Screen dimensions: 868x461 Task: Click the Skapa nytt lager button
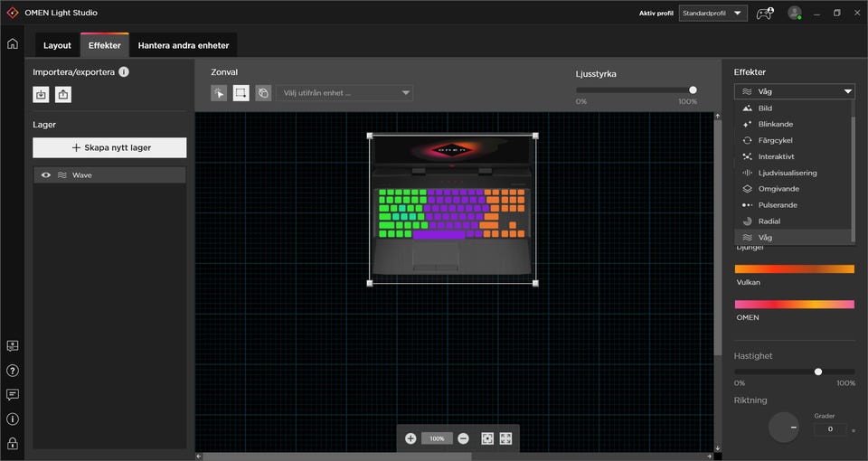[x=109, y=147]
